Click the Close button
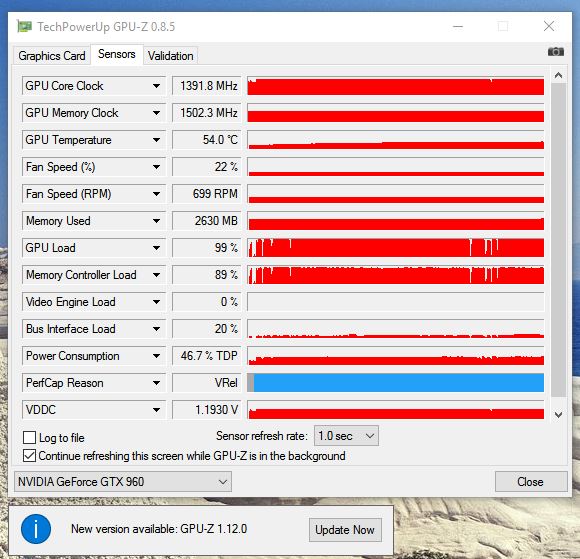580x559 pixels. click(531, 482)
